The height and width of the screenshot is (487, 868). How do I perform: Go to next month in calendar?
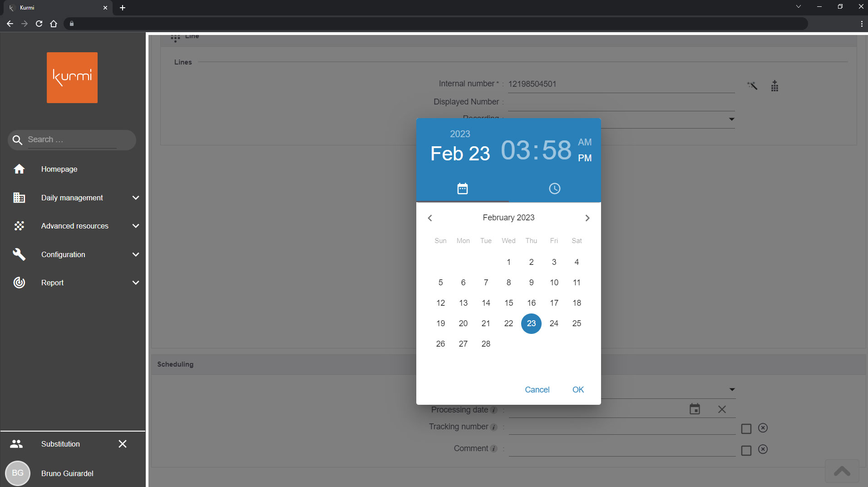[x=587, y=218]
